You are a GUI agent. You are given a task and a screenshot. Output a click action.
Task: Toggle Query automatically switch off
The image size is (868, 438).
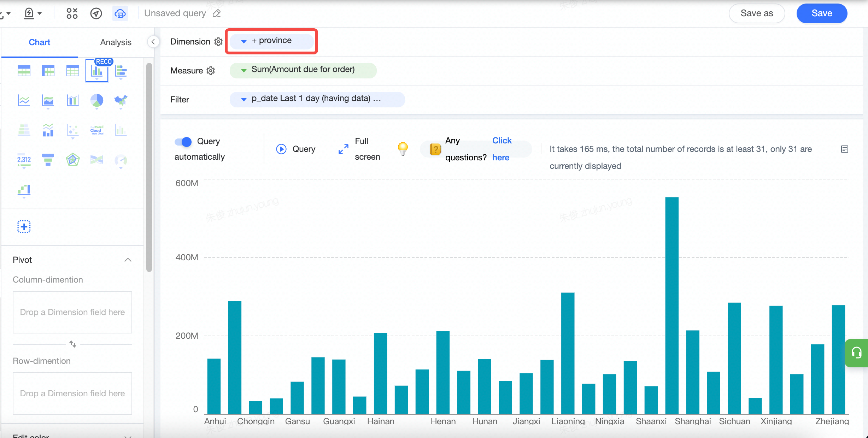coord(183,142)
